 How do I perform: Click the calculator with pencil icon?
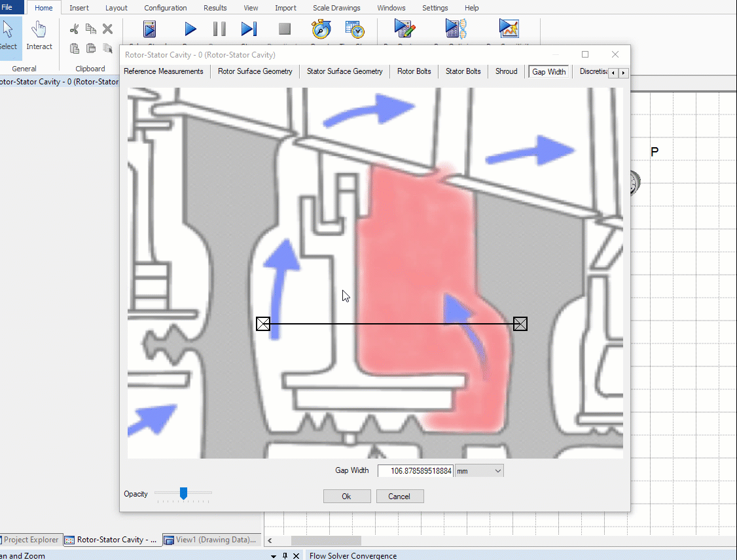click(x=404, y=29)
